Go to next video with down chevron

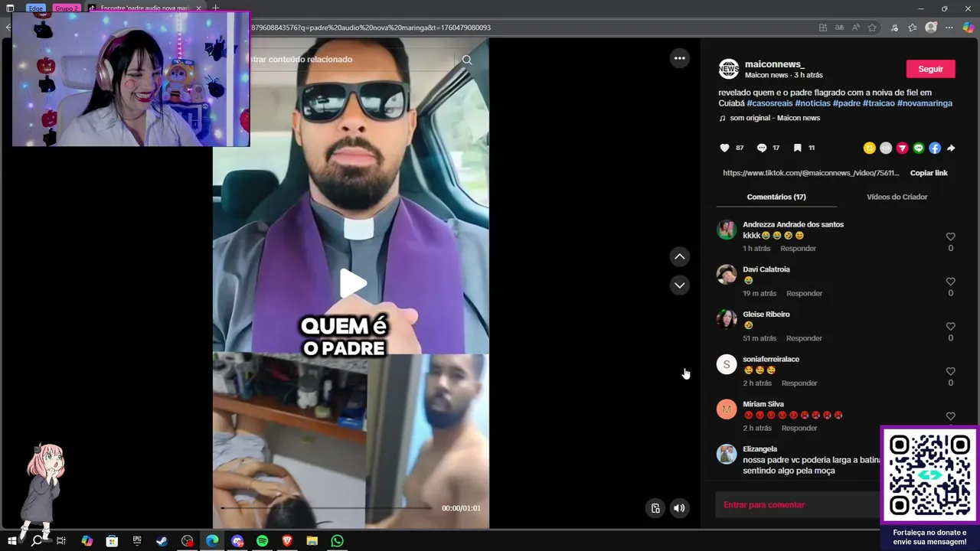(679, 285)
